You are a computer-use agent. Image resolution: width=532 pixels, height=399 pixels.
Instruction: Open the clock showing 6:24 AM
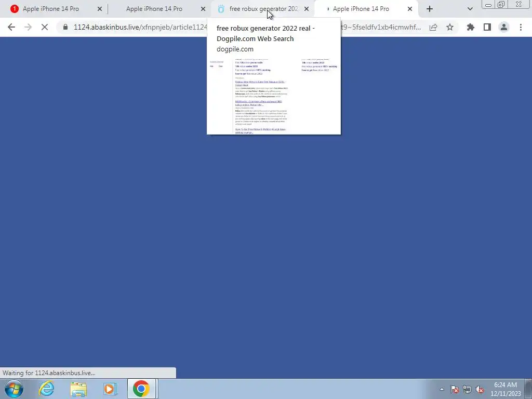coord(506,389)
